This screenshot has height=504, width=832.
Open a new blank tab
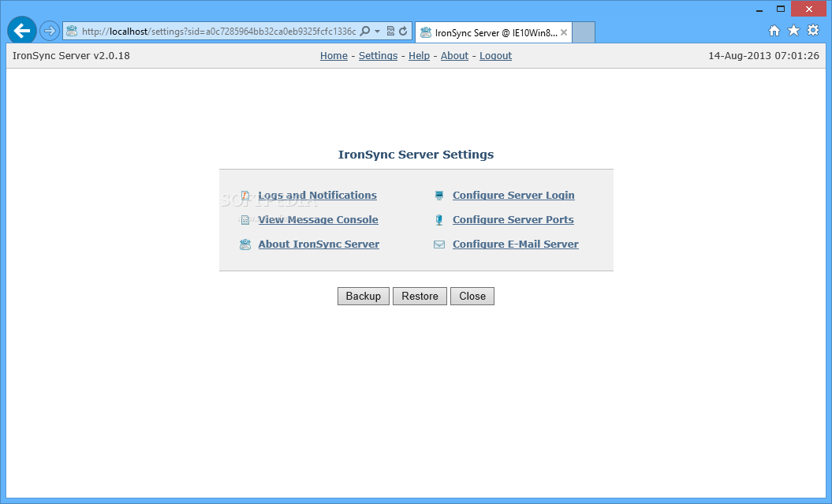[x=584, y=32]
